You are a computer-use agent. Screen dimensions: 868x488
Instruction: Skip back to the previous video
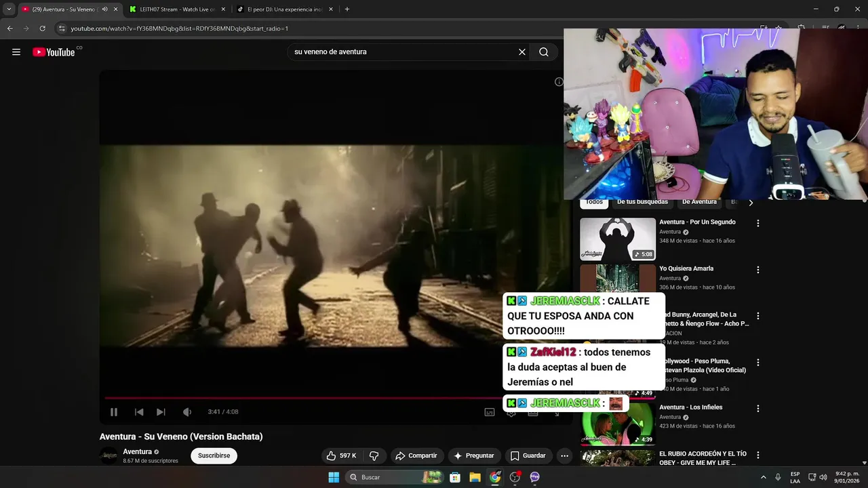coord(139,412)
